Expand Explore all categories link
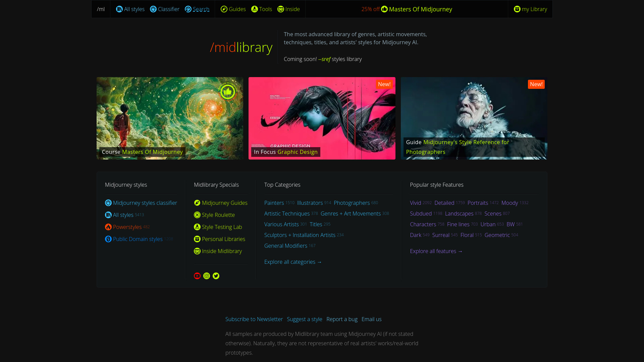 pyautogui.click(x=293, y=262)
